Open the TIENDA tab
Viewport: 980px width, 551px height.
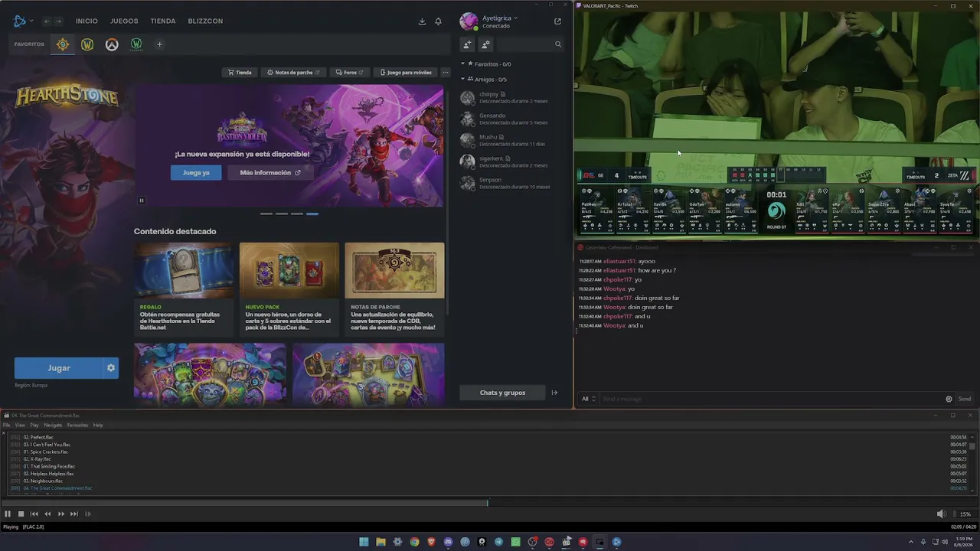coord(163,21)
